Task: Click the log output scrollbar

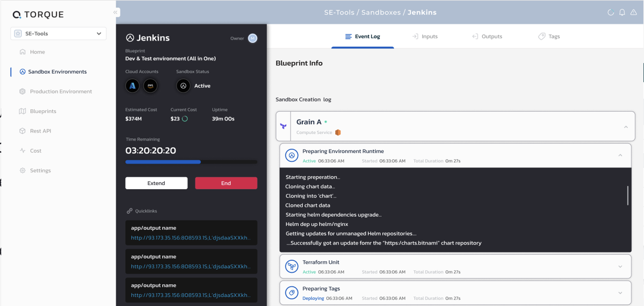Action: (x=628, y=196)
